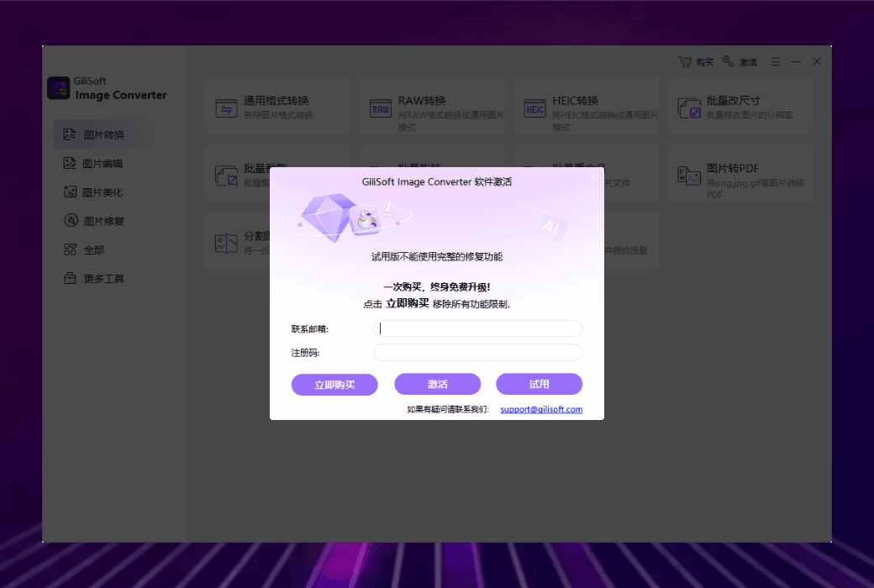Click the 激活 button in the dialog
Screen dimensions: 874x588
point(438,384)
